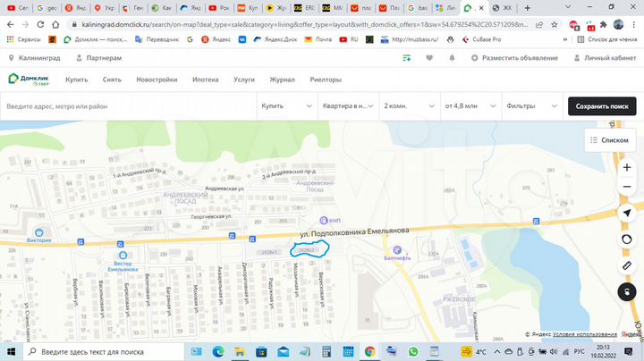Click the Вестер Емельянова store marker
644x361 pixels.
coord(123,256)
